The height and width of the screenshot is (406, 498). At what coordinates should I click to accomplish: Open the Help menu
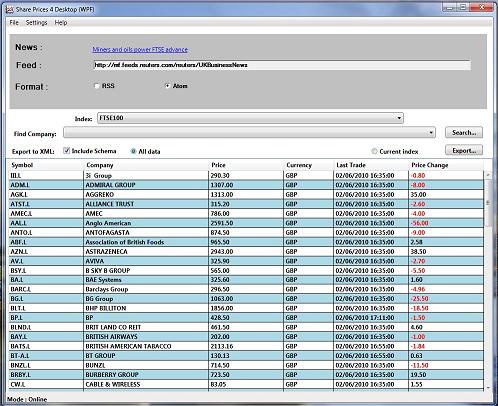click(x=61, y=23)
